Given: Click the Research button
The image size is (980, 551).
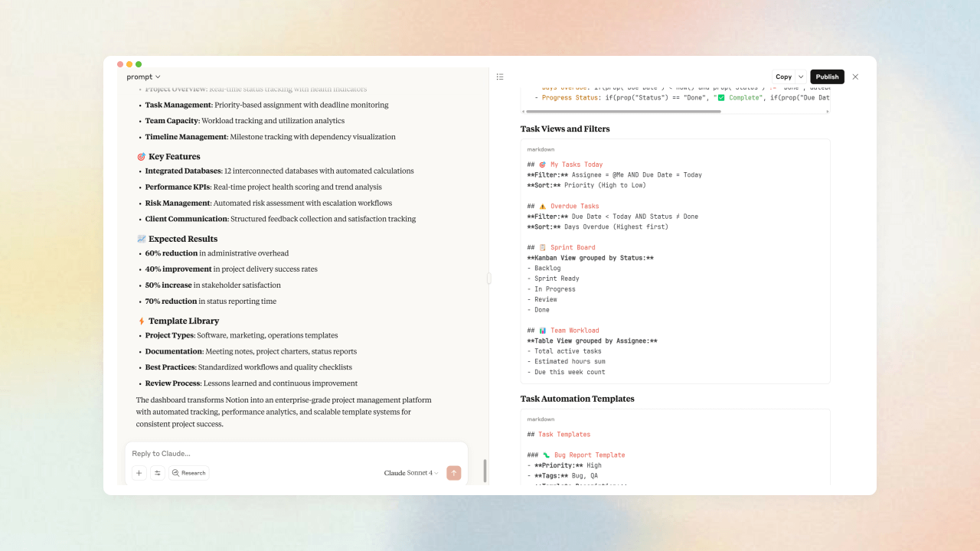Looking at the screenshot, I should (x=189, y=473).
